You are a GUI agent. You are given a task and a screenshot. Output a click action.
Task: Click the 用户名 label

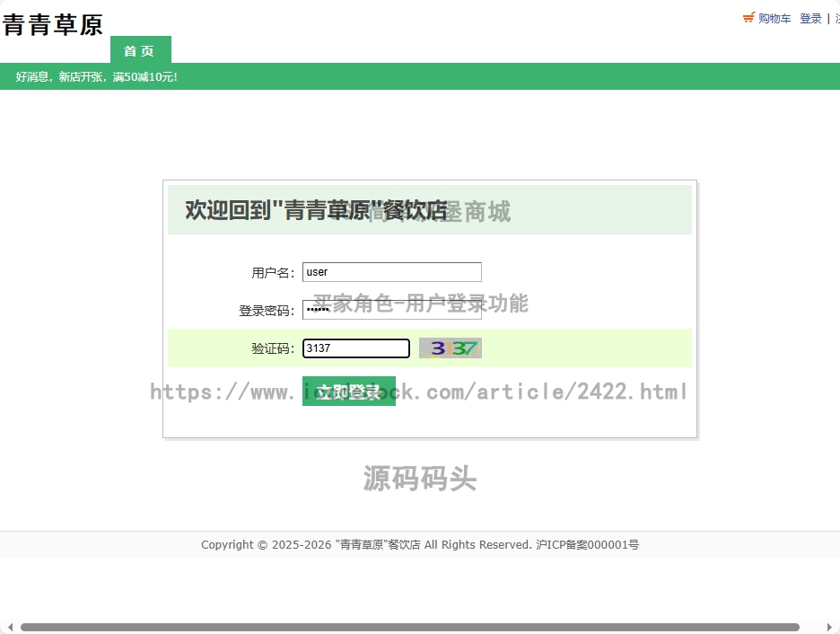273,273
